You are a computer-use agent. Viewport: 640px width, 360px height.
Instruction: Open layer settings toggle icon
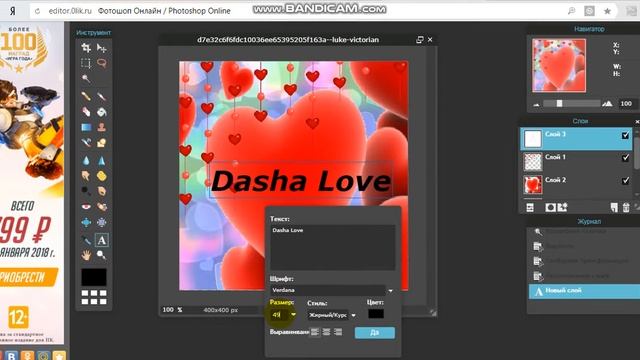pos(530,208)
